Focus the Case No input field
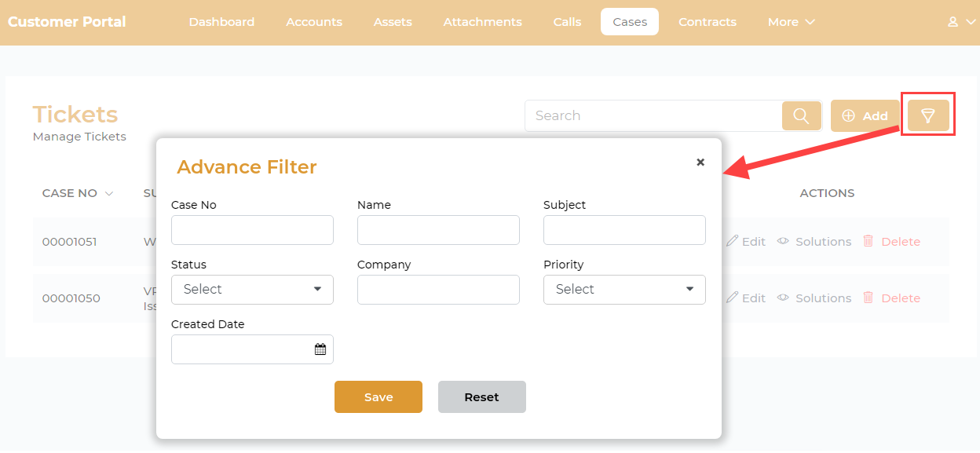Screen dimensions: 980x453 click(x=252, y=230)
